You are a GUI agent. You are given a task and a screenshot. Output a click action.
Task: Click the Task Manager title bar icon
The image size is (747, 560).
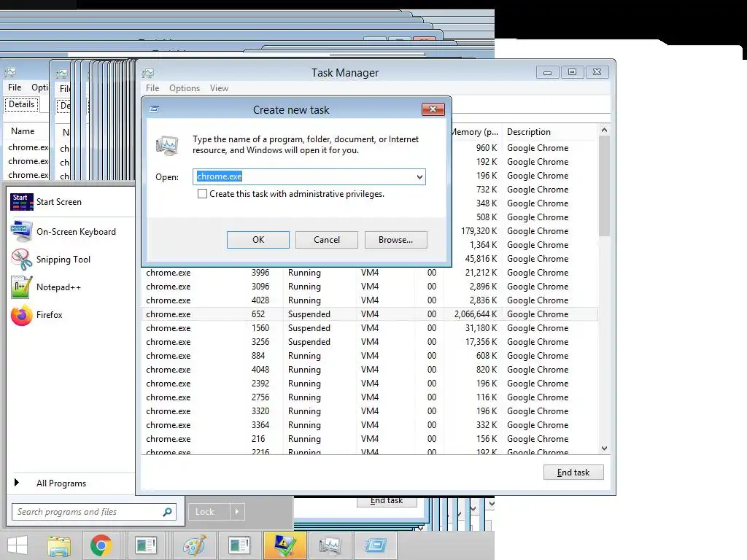(x=148, y=73)
